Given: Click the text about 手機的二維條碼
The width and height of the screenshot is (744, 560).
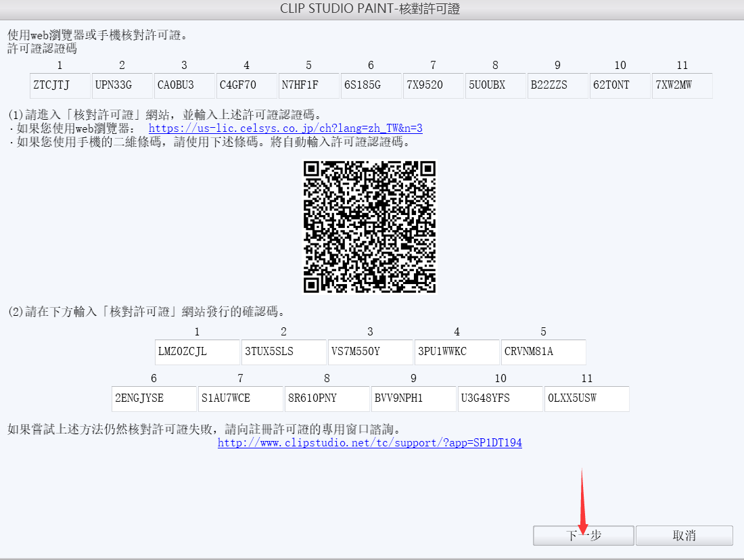Looking at the screenshot, I should (x=210, y=142).
